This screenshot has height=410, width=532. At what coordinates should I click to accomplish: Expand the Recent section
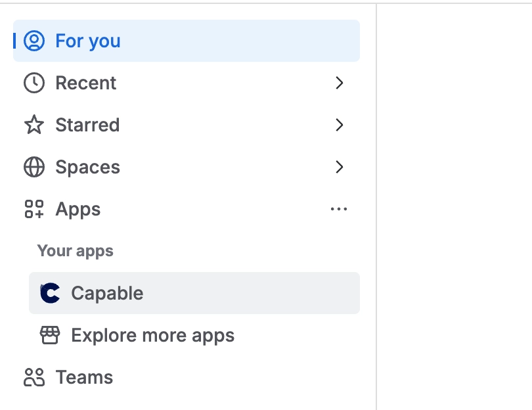tap(340, 83)
